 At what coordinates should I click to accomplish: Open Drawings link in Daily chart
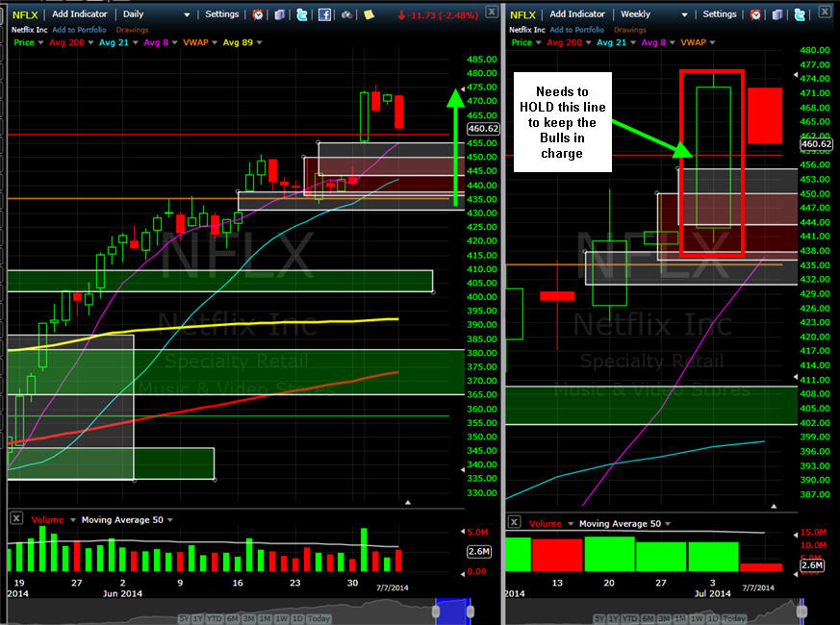pyautogui.click(x=133, y=30)
